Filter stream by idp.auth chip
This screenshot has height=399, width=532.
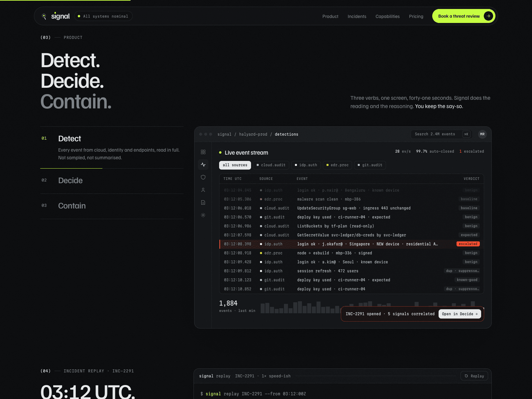[306, 165]
